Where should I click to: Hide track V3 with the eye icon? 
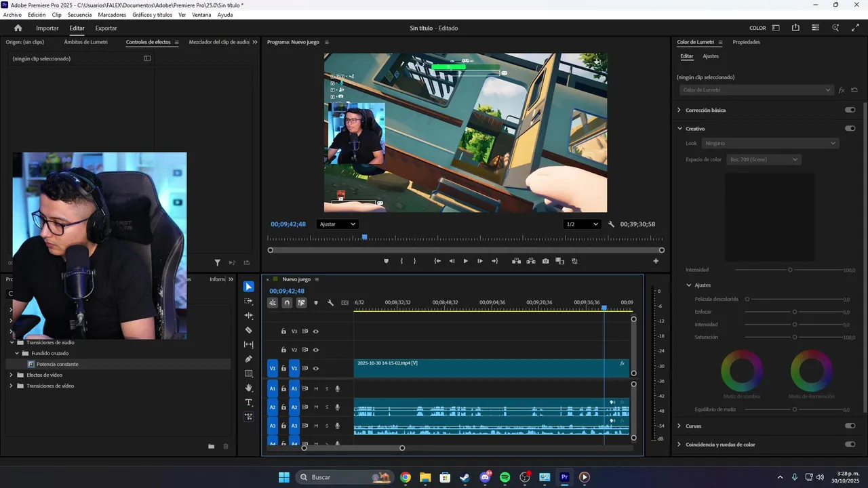click(x=316, y=331)
